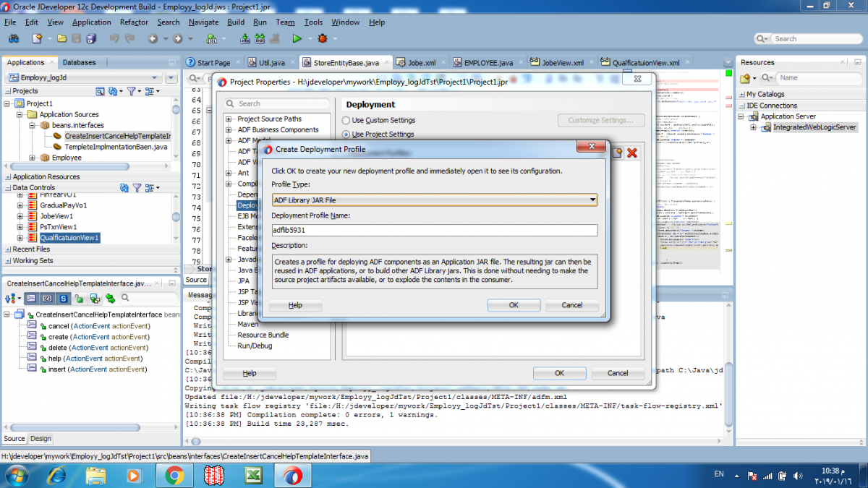Click the green Run arrow icon
The height and width of the screenshot is (488, 868).
coord(297,38)
